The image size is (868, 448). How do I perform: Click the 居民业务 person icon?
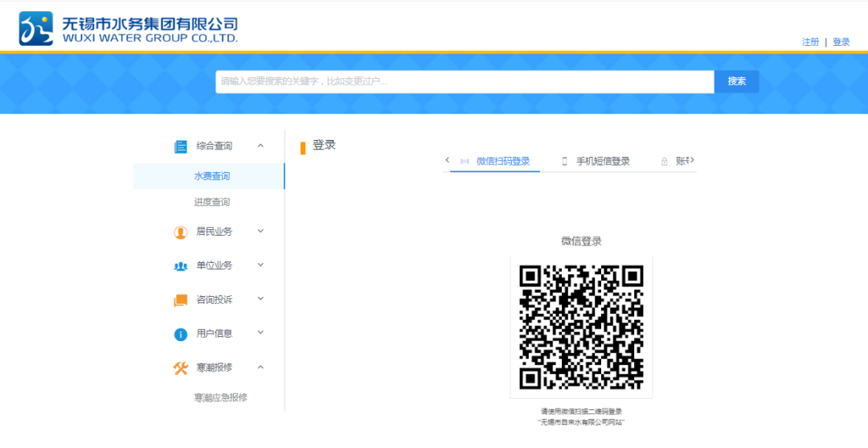[181, 232]
